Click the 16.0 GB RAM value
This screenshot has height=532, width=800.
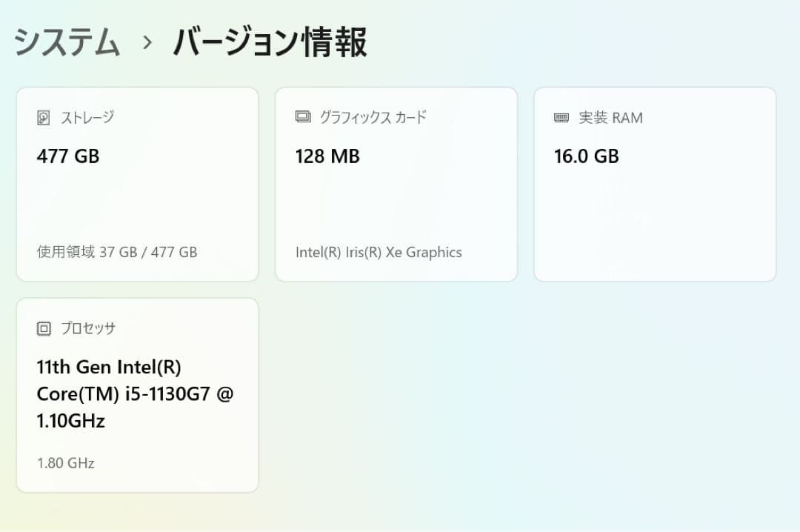(587, 156)
